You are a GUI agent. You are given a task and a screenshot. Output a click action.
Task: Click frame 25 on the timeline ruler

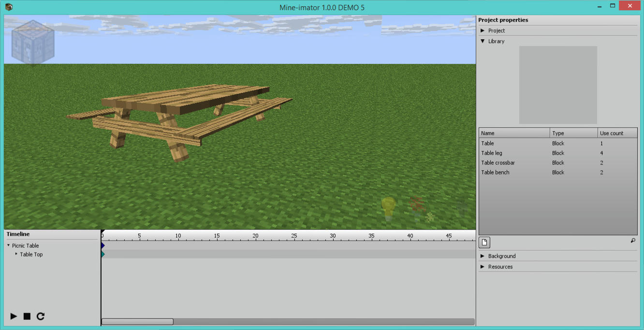click(x=294, y=236)
